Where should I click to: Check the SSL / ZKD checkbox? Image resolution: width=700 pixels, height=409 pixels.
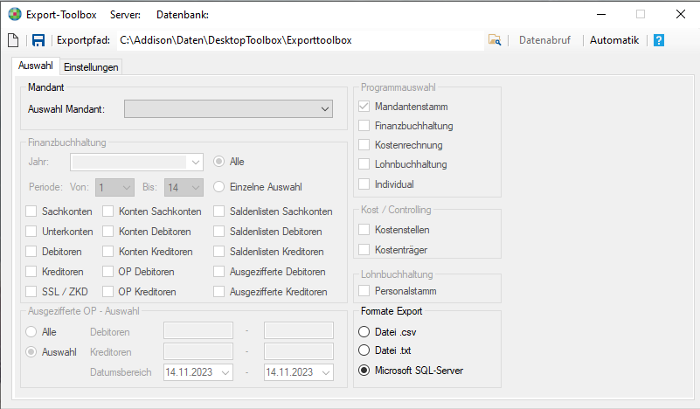click(31, 292)
